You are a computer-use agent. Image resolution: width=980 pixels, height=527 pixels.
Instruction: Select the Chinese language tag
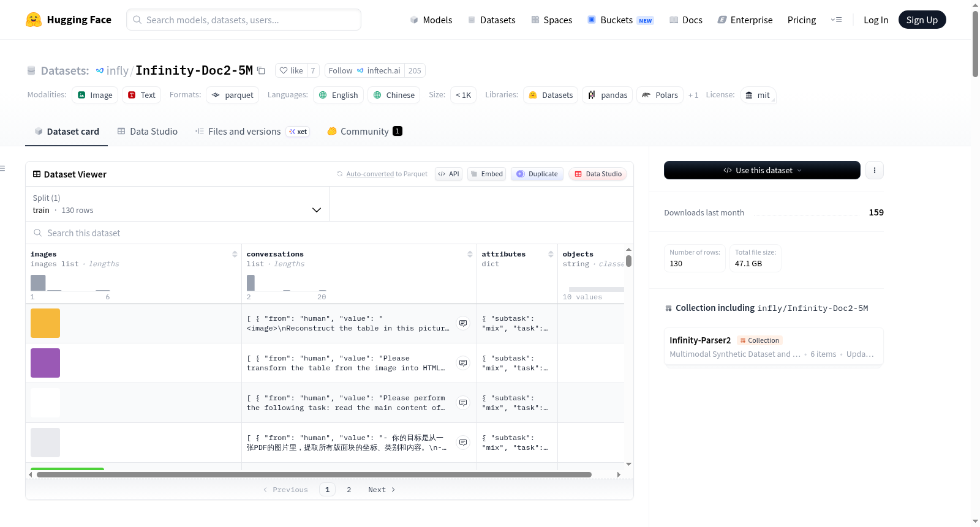(x=394, y=95)
